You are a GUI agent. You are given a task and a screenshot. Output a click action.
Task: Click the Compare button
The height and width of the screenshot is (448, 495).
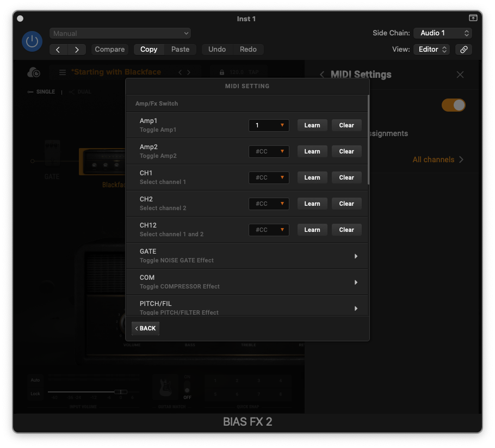(109, 50)
